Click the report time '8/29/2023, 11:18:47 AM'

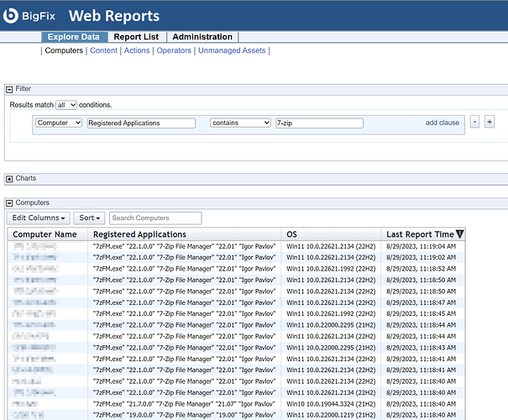pos(421,302)
